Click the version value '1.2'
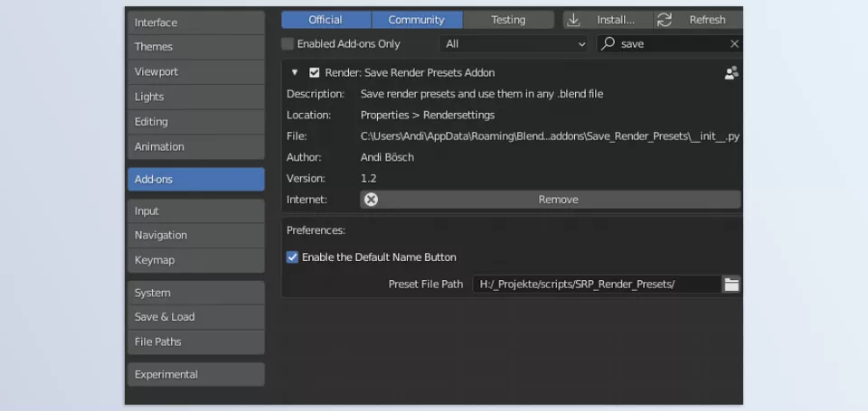 pos(368,179)
